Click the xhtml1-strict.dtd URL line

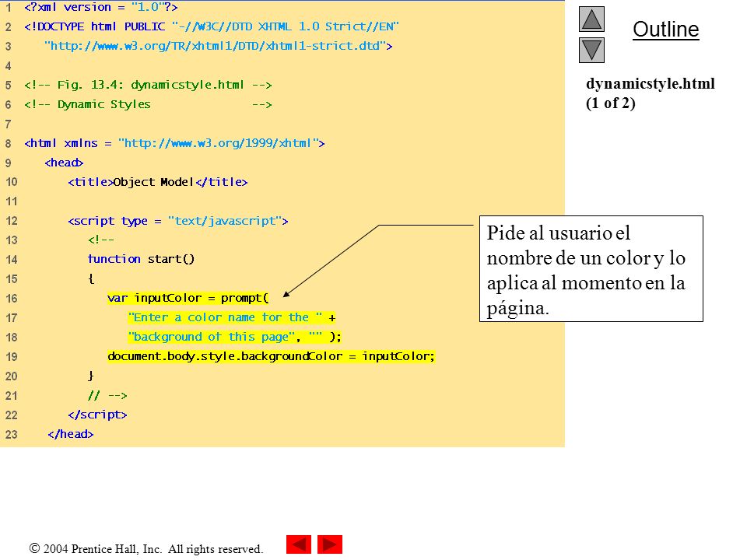click(x=218, y=46)
